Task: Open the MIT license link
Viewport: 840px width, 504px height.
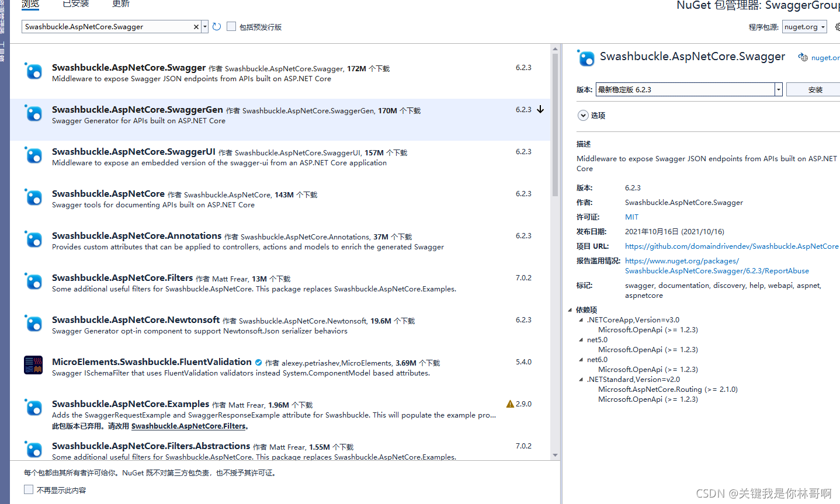Action: (x=631, y=217)
